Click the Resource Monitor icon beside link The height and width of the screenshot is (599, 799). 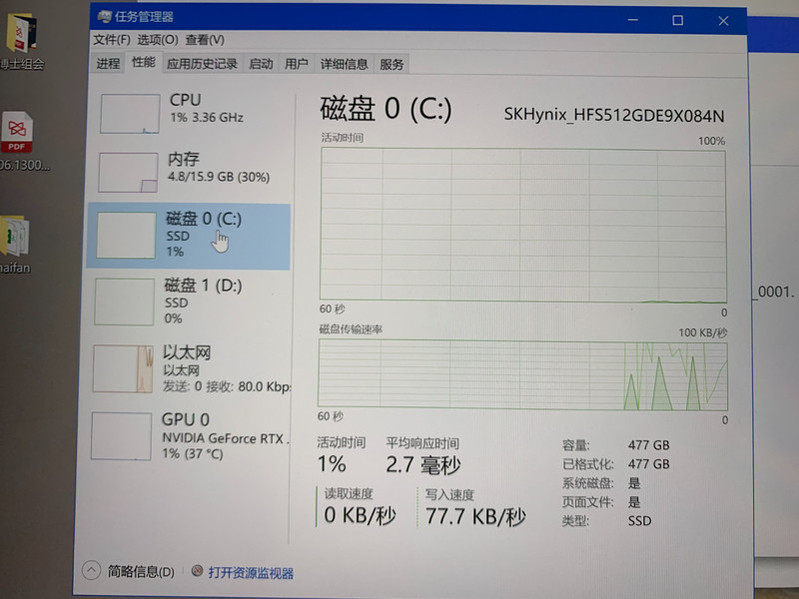coord(196,572)
